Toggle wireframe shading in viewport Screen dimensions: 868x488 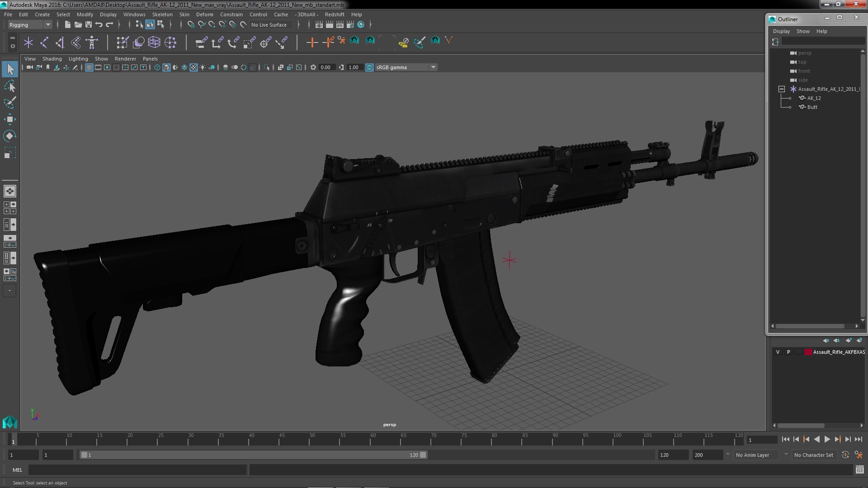(157, 67)
